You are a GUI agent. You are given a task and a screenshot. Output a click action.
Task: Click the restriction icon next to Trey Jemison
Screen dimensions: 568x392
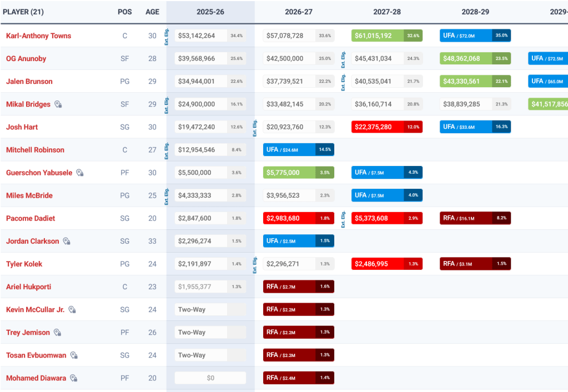58,333
